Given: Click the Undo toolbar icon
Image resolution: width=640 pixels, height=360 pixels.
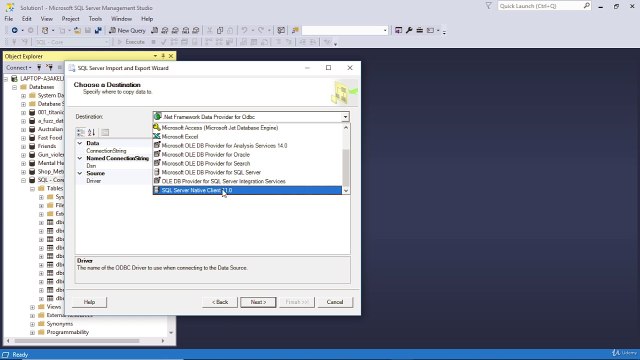Looking at the screenshot, I should pos(244,30).
